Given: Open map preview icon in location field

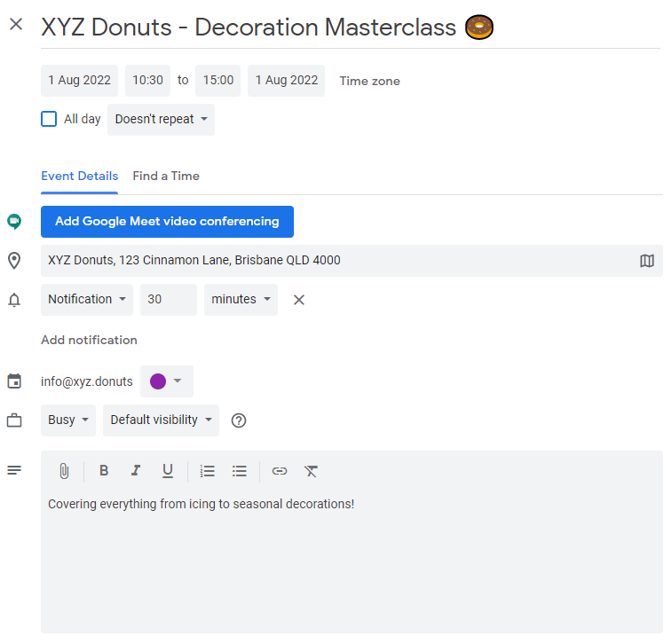Looking at the screenshot, I should pyautogui.click(x=647, y=260).
